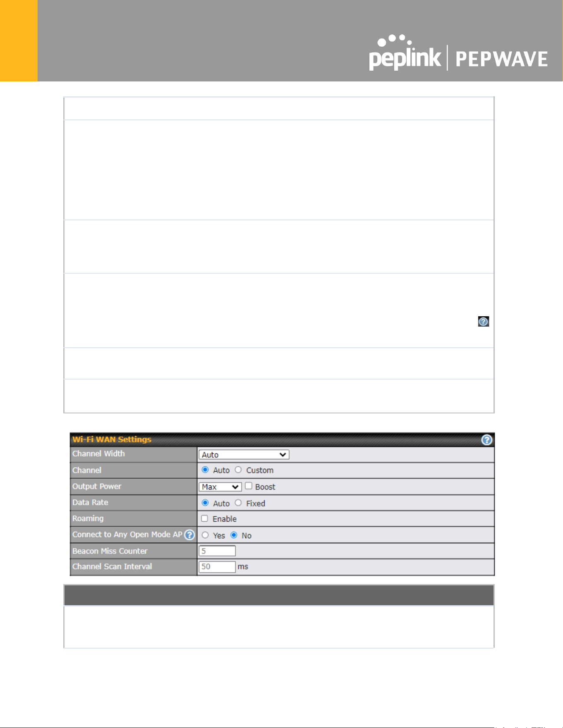The height and width of the screenshot is (728, 563).
Task: Click the Output Power label
Action: tap(97, 487)
